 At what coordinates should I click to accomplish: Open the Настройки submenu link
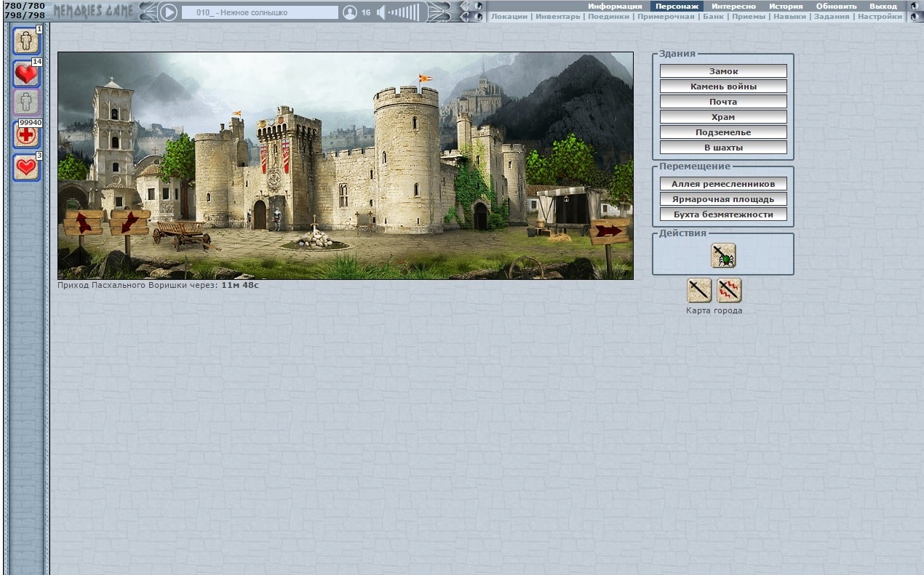tap(880, 16)
